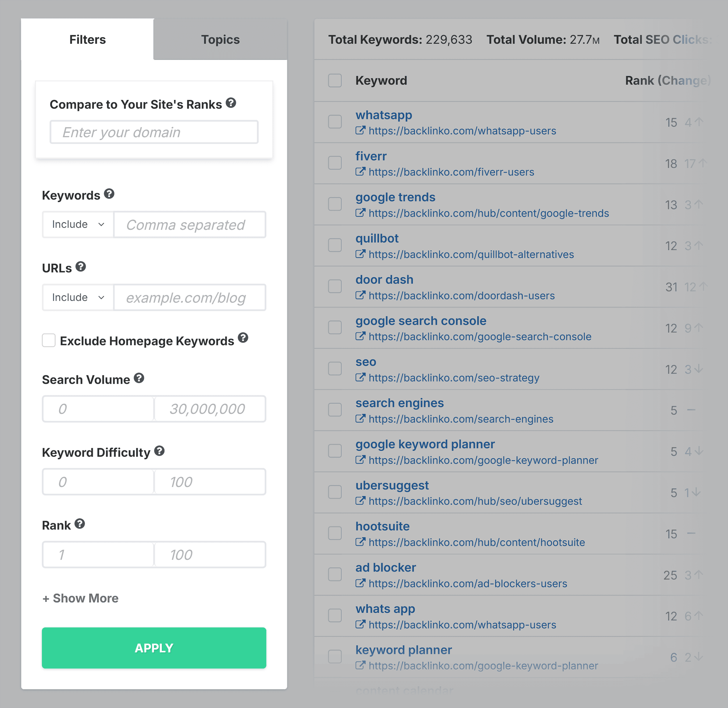Click Total Volume: 27.7M text

[543, 39]
